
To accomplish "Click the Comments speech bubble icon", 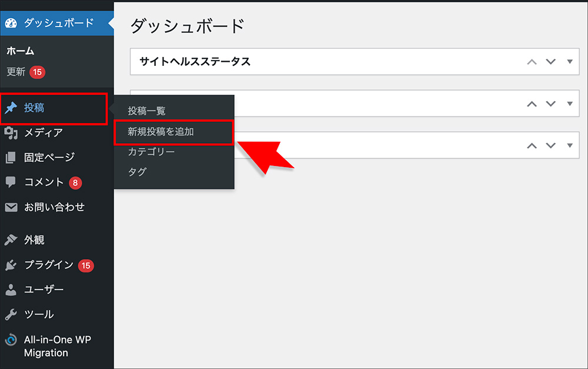I will 11,182.
